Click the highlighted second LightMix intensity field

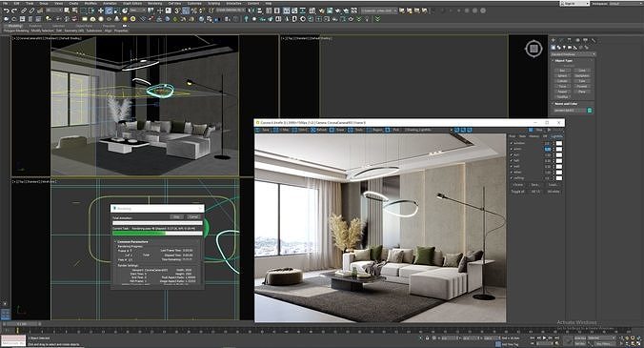[x=548, y=149]
